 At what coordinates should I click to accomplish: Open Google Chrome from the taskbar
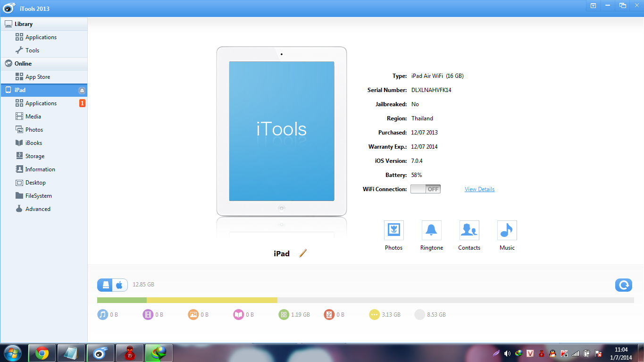pos(42,353)
